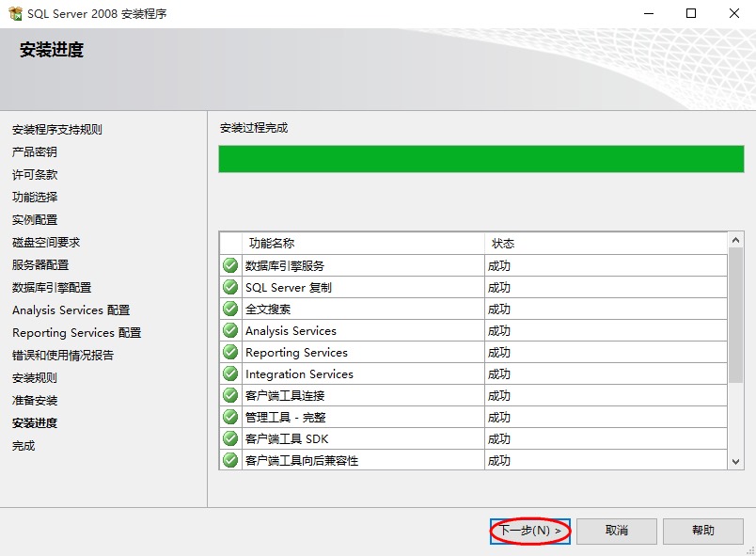Click the SQL Server setup title bar icon
Viewport: 756px width, 556px height.
click(x=15, y=13)
